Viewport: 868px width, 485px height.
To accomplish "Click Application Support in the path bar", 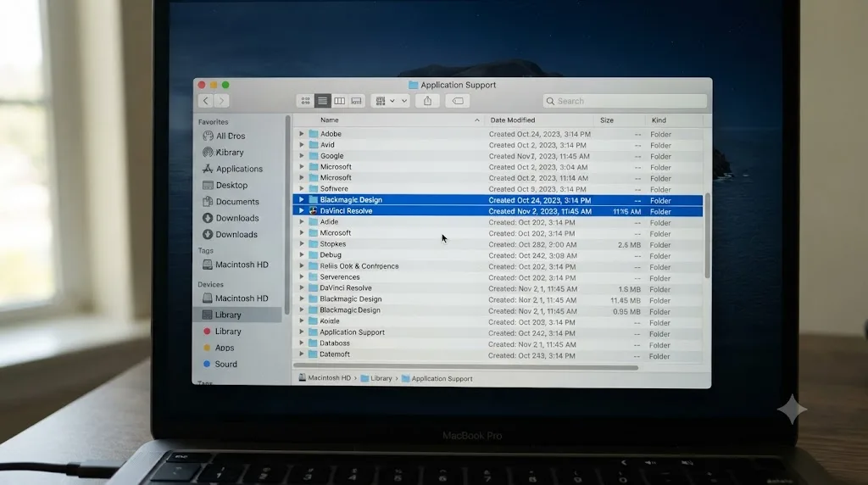I will (437, 379).
